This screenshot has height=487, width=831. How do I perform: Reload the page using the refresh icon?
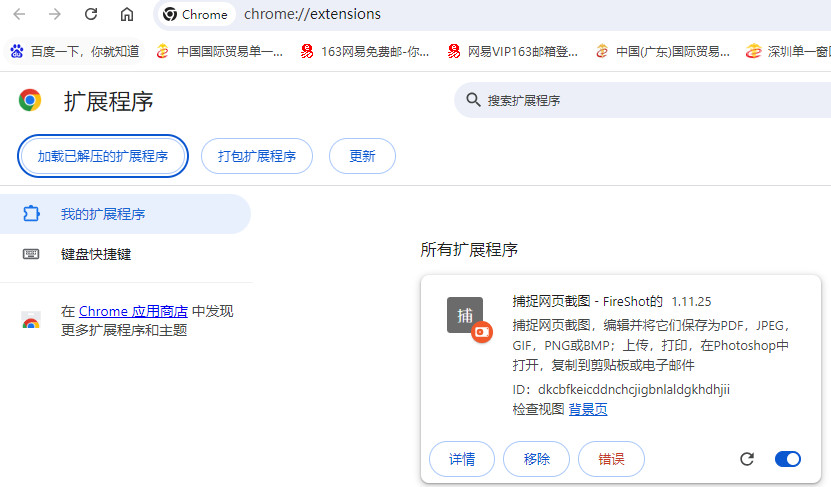91,14
